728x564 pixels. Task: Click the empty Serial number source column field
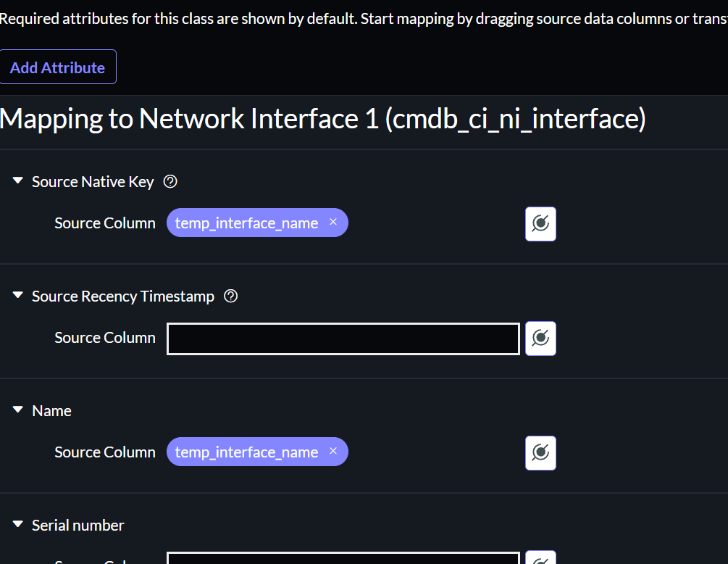coord(343,558)
